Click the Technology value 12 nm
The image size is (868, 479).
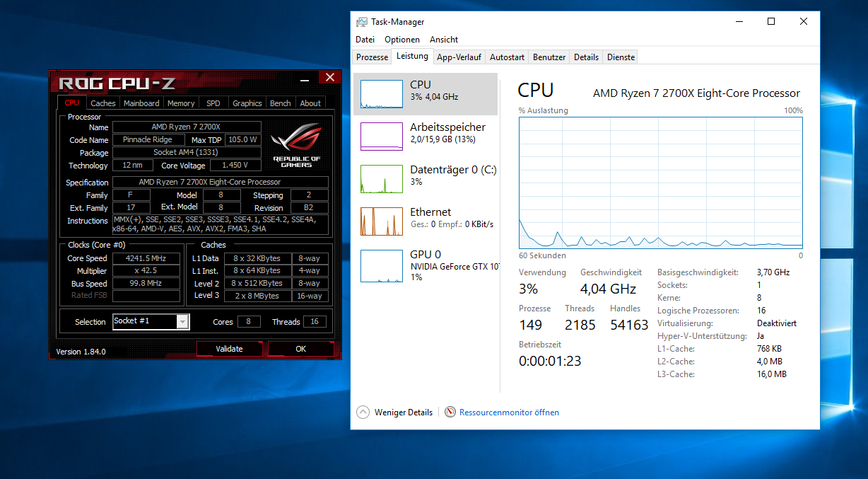pyautogui.click(x=132, y=166)
